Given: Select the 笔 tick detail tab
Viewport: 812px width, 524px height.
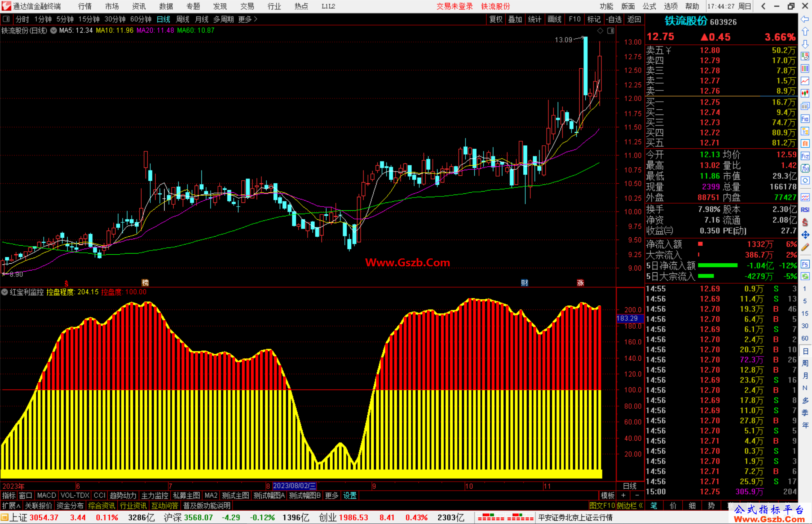Looking at the screenshot, I should point(654,506).
